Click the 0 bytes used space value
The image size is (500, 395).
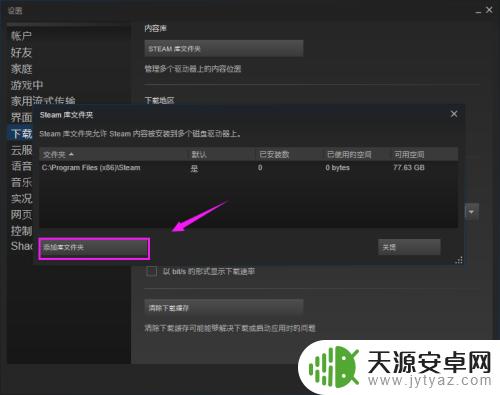coord(337,167)
